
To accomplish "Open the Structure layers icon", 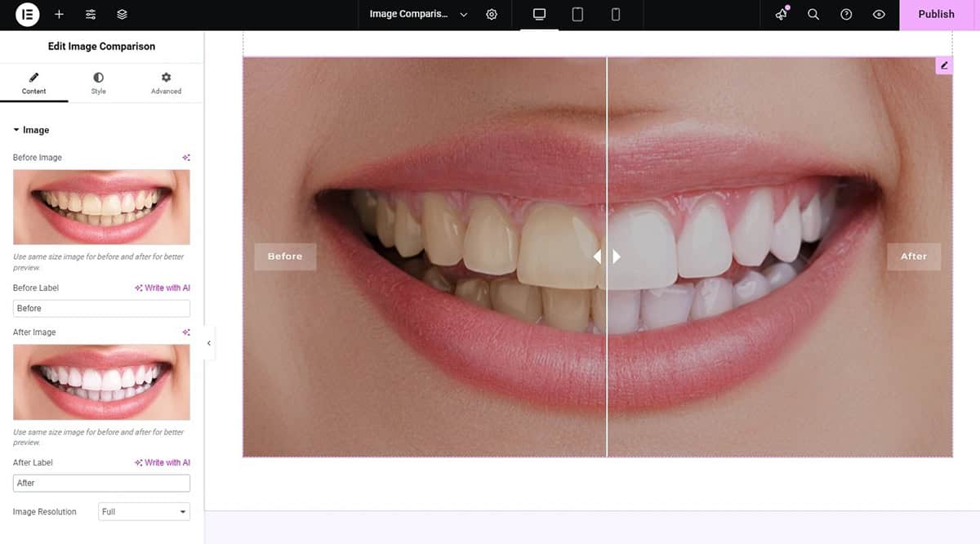I will pyautogui.click(x=122, y=15).
